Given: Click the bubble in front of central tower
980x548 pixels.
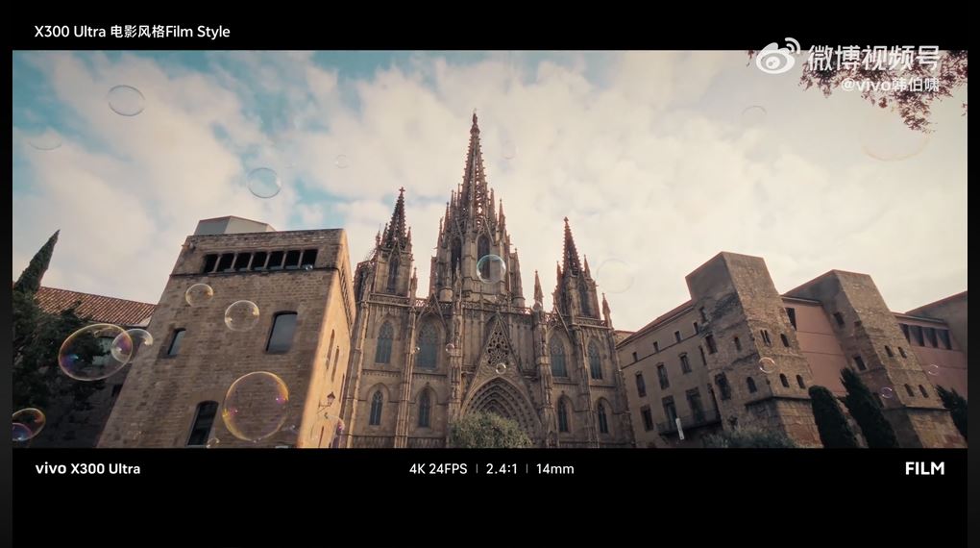Looking at the screenshot, I should (490, 267).
